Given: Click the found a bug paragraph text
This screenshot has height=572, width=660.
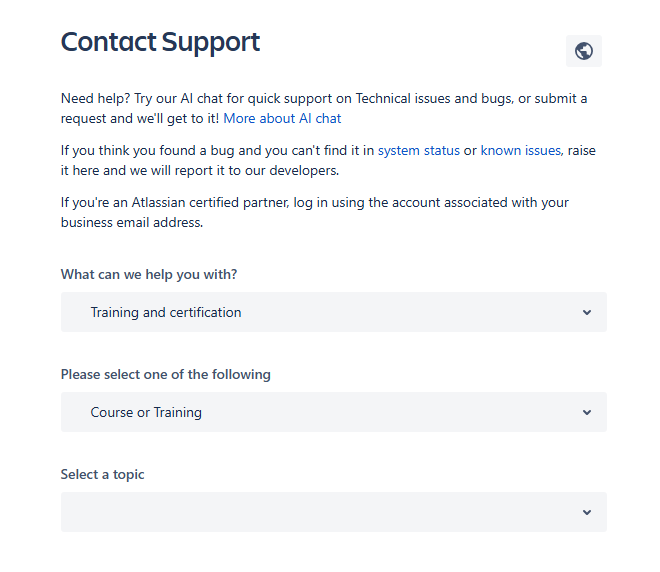Looking at the screenshot, I should [x=328, y=160].
